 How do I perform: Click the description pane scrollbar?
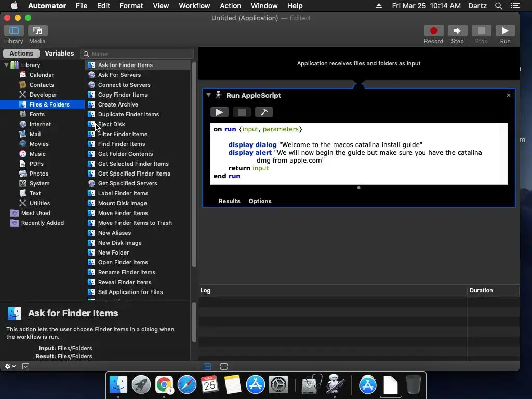[x=194, y=322]
